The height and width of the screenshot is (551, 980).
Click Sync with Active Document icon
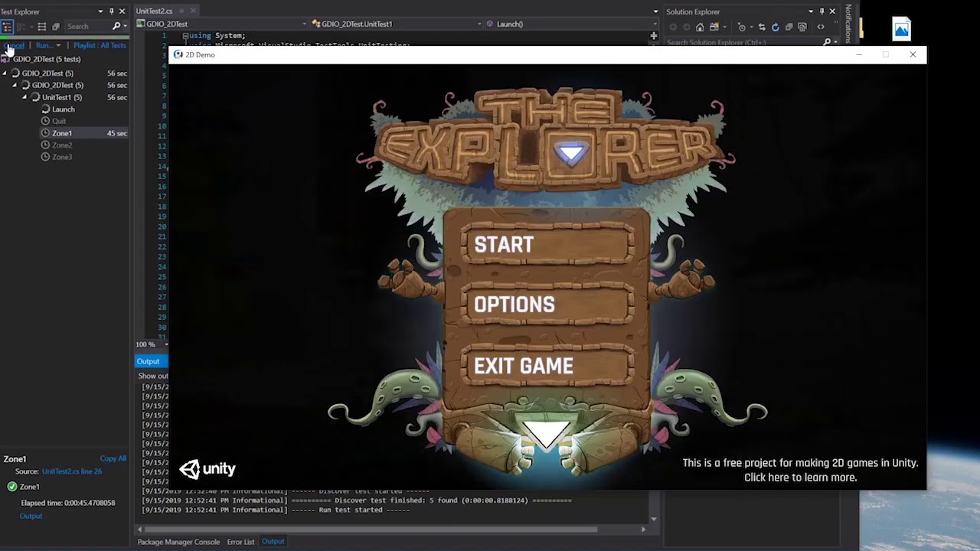(x=761, y=27)
